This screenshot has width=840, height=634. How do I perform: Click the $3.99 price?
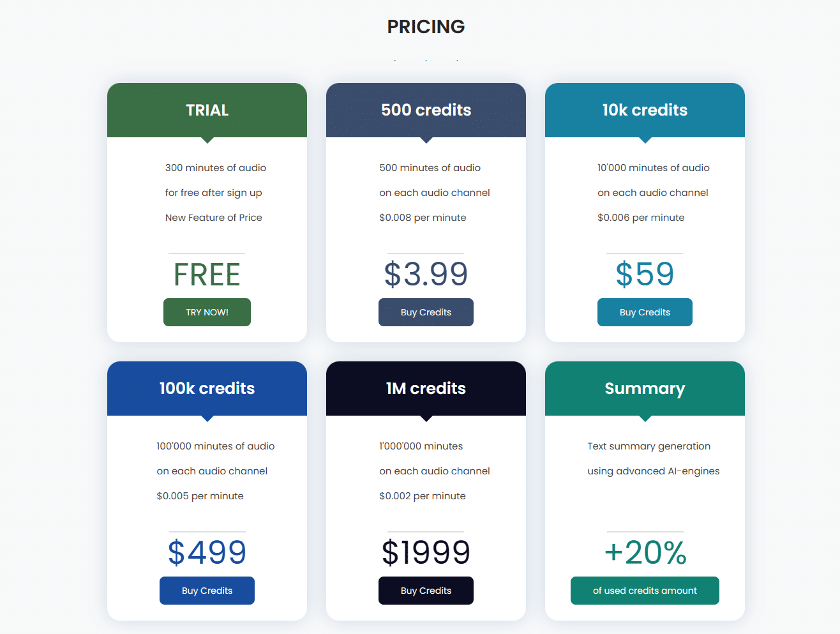[426, 275]
